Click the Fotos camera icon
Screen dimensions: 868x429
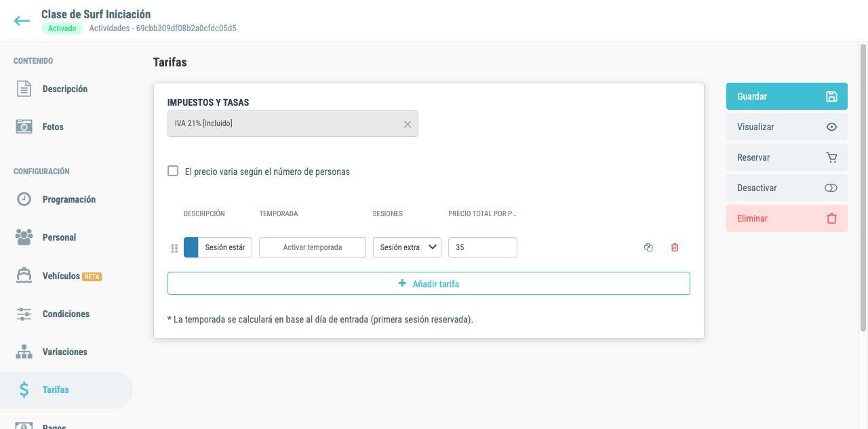click(x=24, y=127)
